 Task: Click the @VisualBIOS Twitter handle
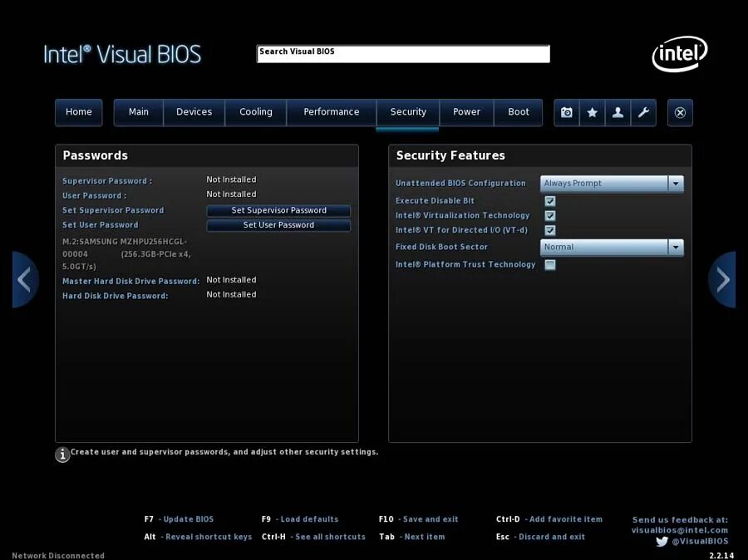(x=701, y=542)
